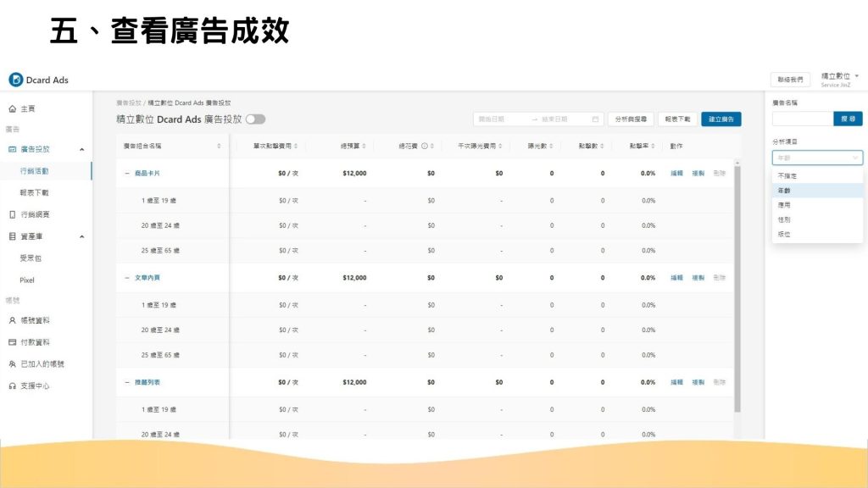Click the 建立廣告 button
The image size is (868, 488).
point(721,119)
